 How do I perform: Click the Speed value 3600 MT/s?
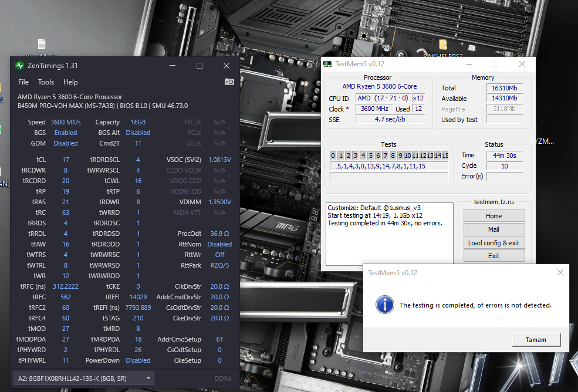[66, 122]
